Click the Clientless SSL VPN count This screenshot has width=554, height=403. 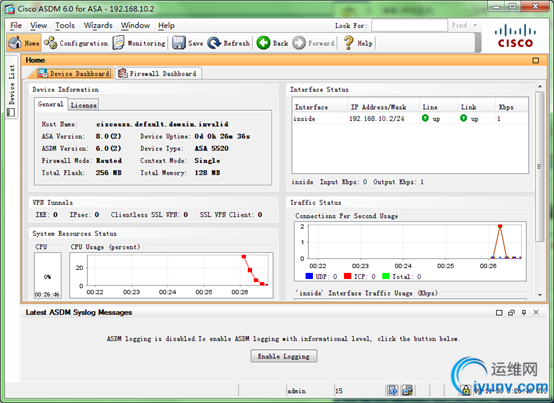tap(185, 215)
